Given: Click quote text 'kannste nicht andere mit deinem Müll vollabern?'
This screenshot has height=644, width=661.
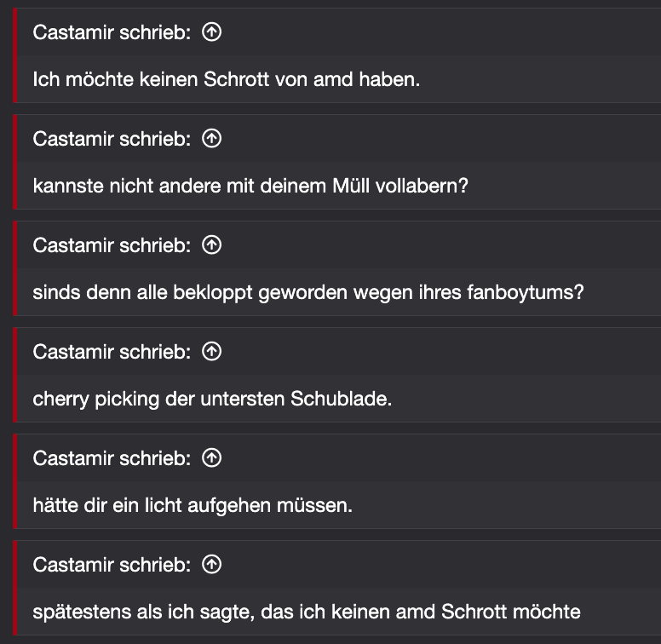Looking at the screenshot, I should (250, 186).
